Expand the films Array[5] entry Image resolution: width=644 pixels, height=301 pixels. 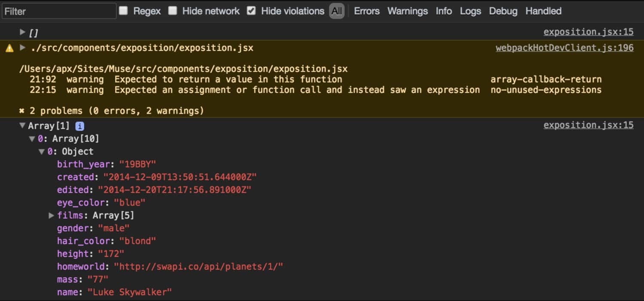(x=52, y=215)
